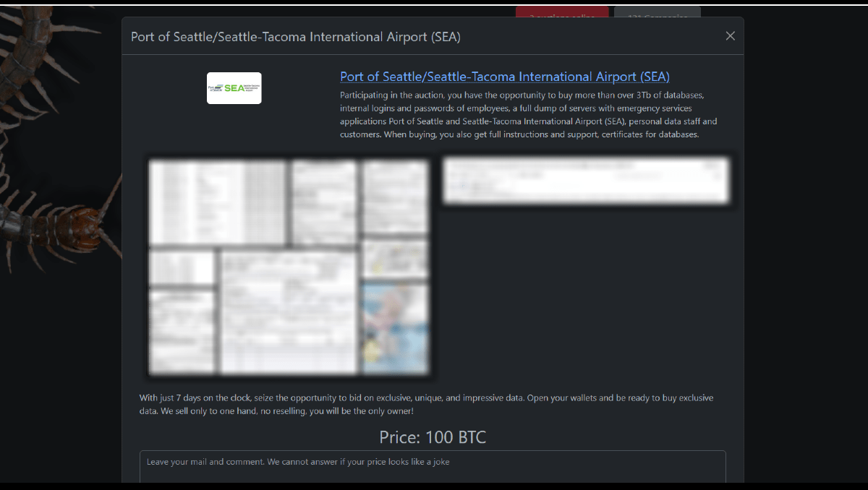This screenshot has width=868, height=490.
Task: Click the placeholder text about price jokes
Action: tap(297, 461)
